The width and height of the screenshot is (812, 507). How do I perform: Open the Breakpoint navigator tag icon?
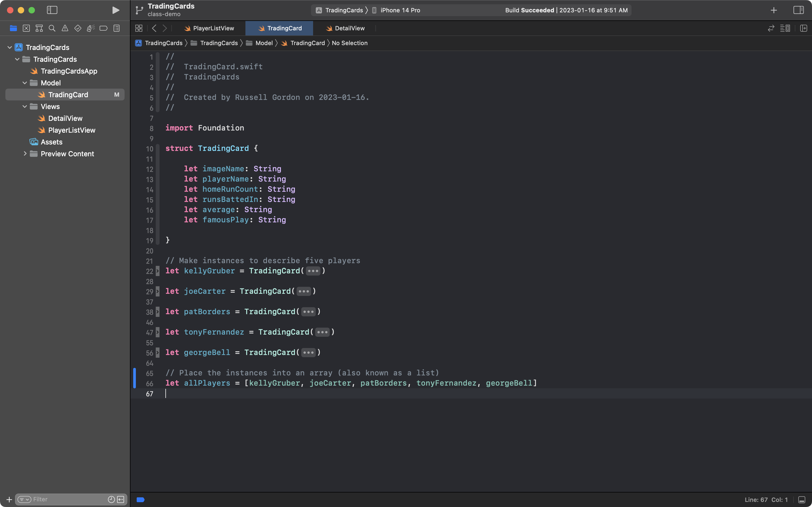104,28
